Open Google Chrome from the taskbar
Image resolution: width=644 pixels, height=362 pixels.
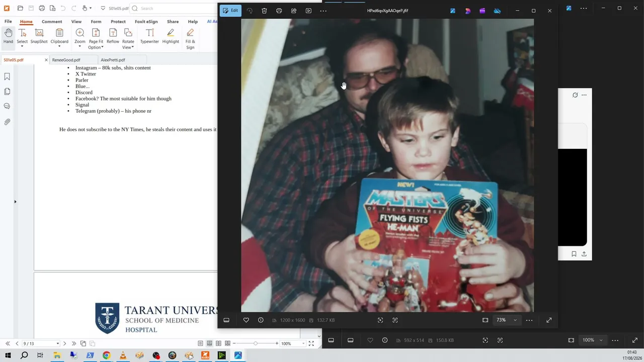pyautogui.click(x=106, y=355)
